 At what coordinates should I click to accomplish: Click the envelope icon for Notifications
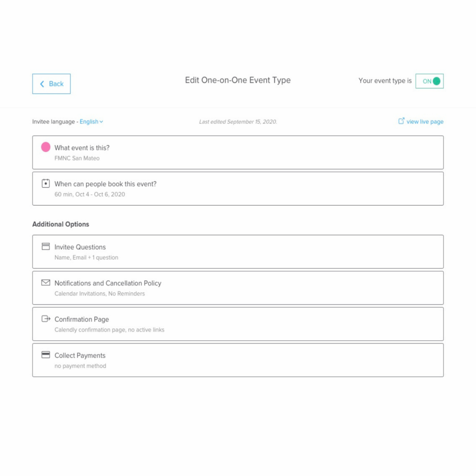pos(46,282)
